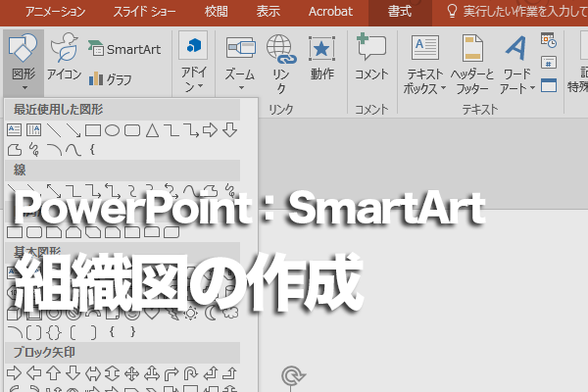The image size is (588, 392).
Task: Select scribble tool in recently used shapes
Action: click(34, 150)
